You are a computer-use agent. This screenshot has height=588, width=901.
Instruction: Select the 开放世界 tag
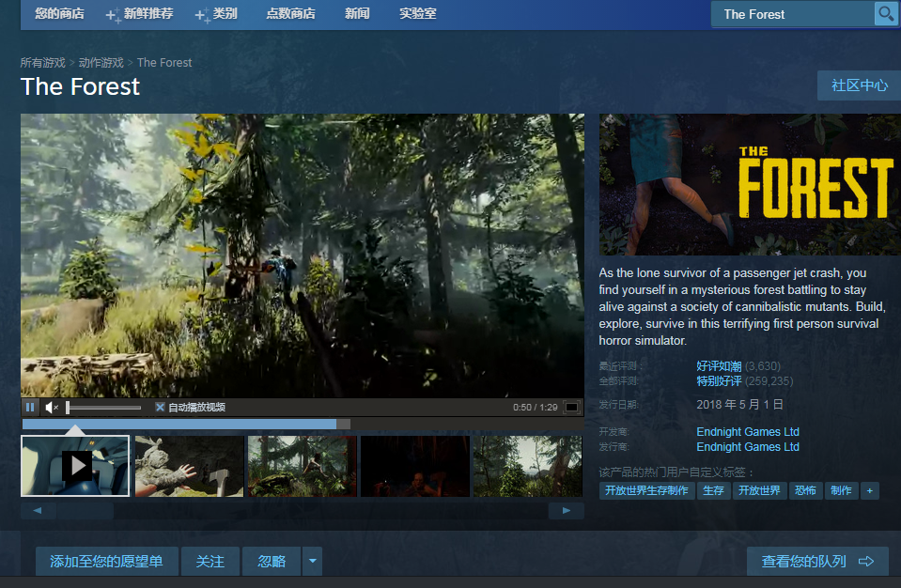[x=759, y=490]
